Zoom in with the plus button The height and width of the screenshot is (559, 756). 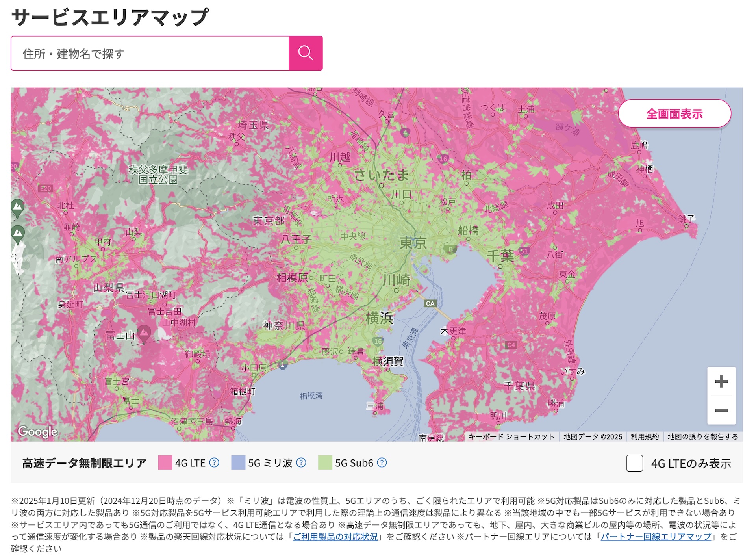point(721,381)
